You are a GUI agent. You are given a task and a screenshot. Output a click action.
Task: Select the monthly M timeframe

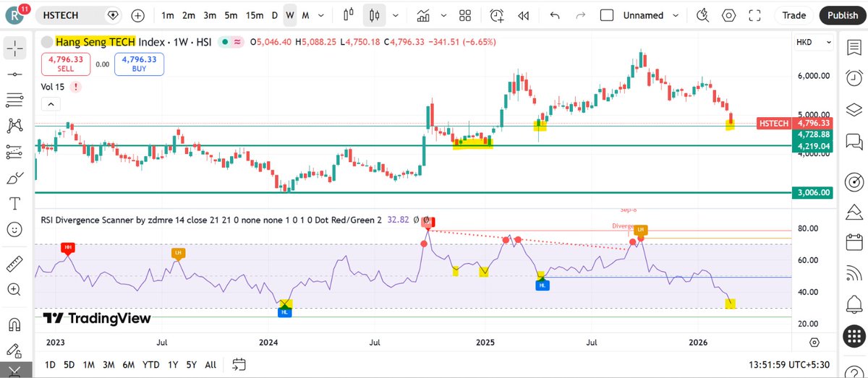[x=305, y=15]
